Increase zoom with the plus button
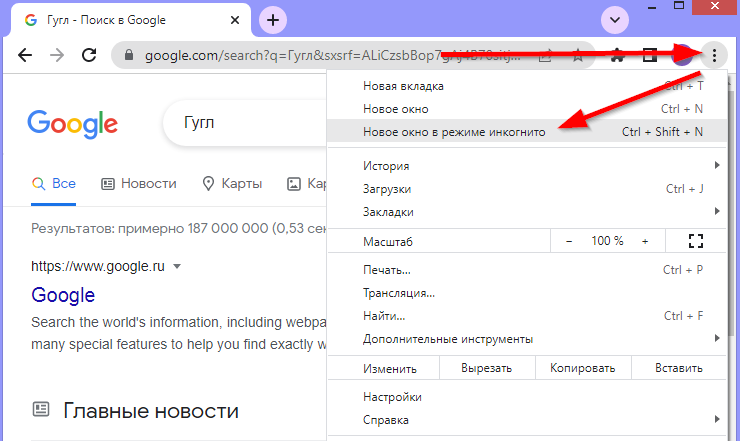 645,241
